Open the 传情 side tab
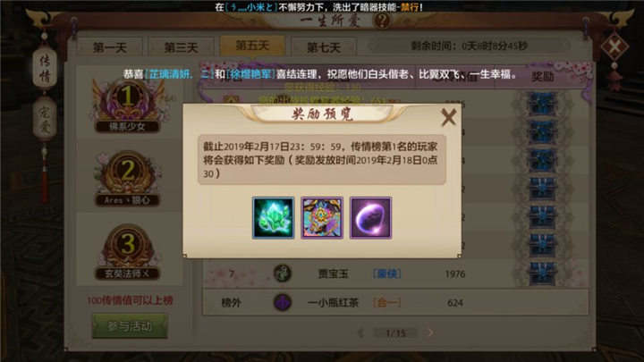 pyautogui.click(x=45, y=69)
